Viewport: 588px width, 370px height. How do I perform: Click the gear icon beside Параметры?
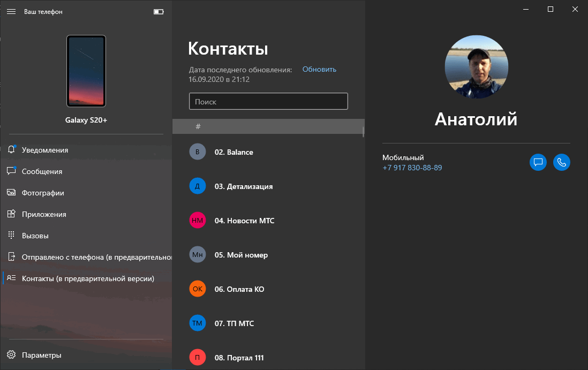pos(11,354)
